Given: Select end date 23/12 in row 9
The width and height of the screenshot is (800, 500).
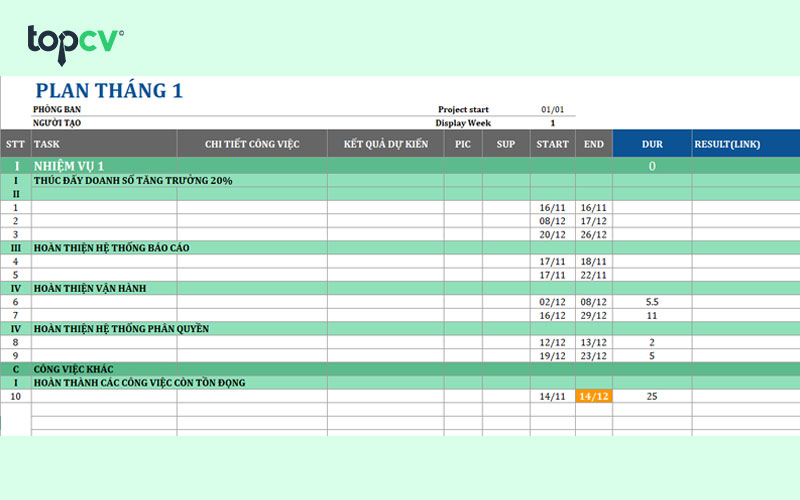Looking at the screenshot, I should tap(594, 356).
